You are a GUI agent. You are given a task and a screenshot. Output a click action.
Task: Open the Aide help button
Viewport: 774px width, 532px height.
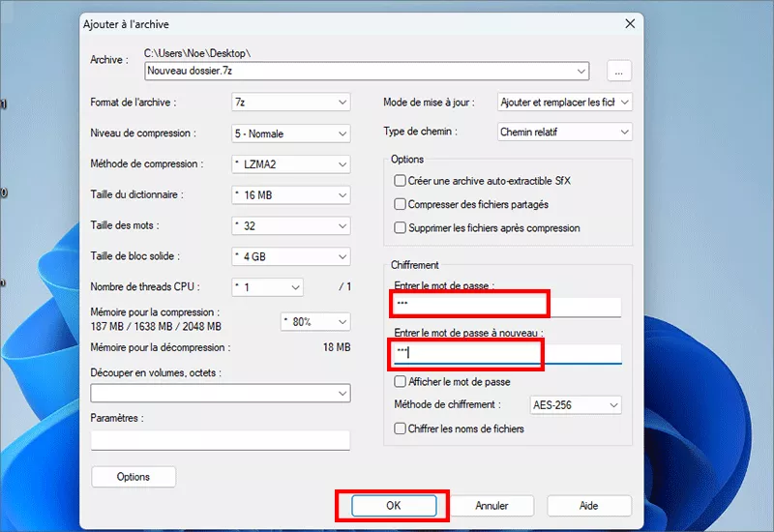(588, 506)
